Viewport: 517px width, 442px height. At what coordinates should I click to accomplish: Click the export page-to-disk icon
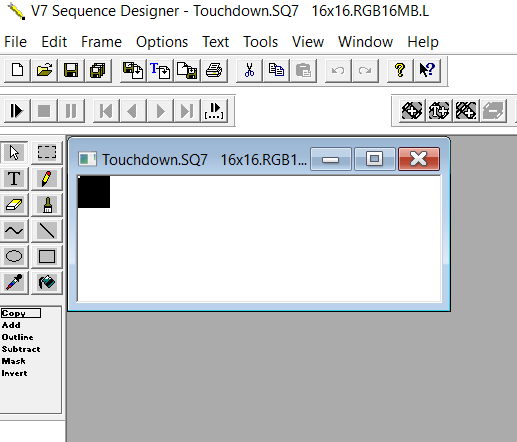point(187,71)
